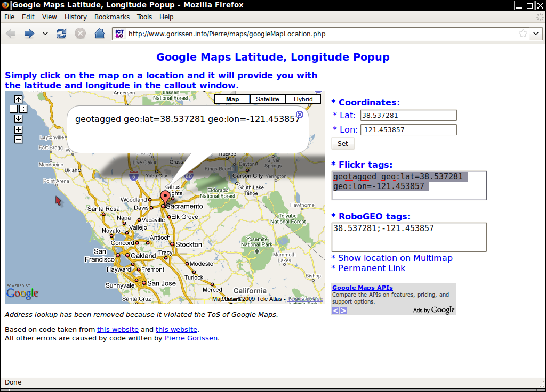Viewport: 546px width, 392px height.
Task: Open the back/forward history dropdown
Action: 45,34
